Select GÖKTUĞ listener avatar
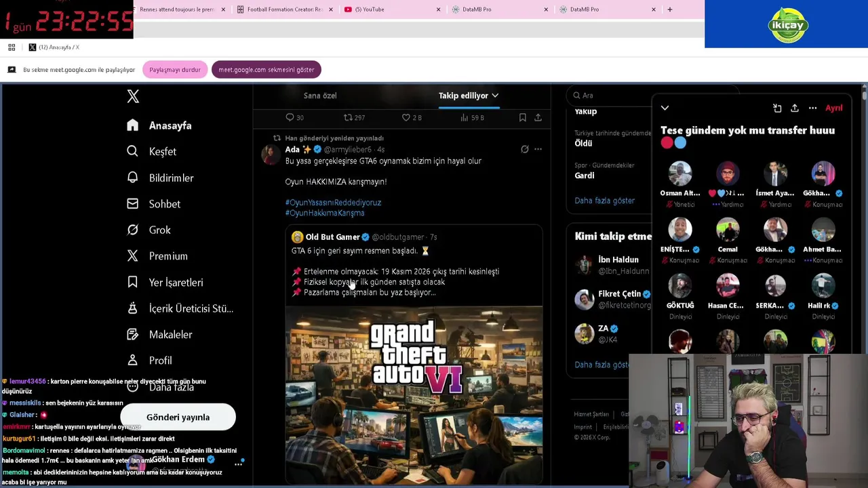 coord(680,286)
